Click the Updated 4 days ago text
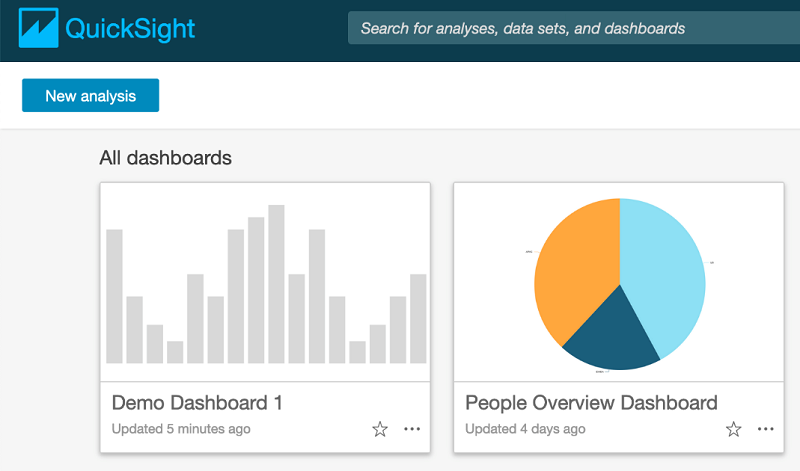This screenshot has width=800, height=471. tap(525, 429)
